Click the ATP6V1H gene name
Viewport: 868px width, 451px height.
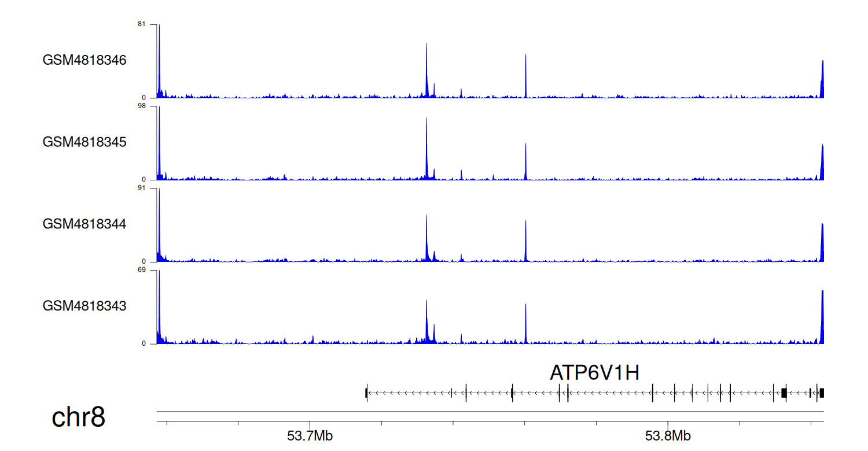pyautogui.click(x=594, y=373)
